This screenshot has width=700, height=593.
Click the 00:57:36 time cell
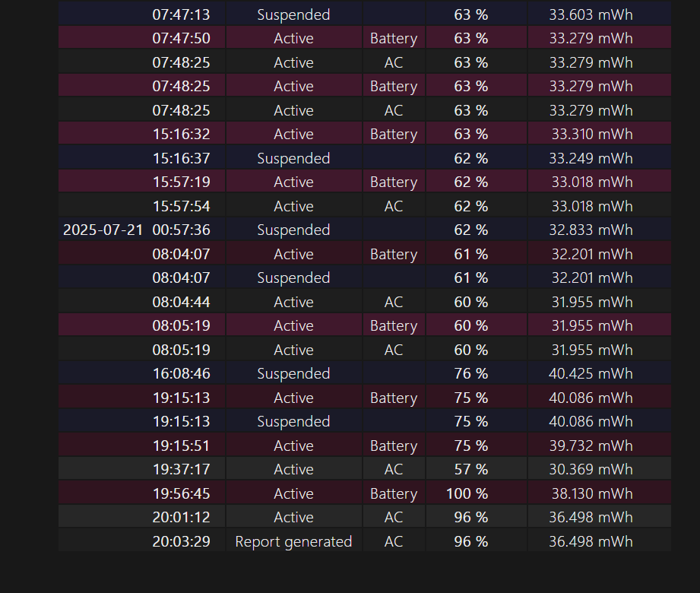[x=181, y=230]
